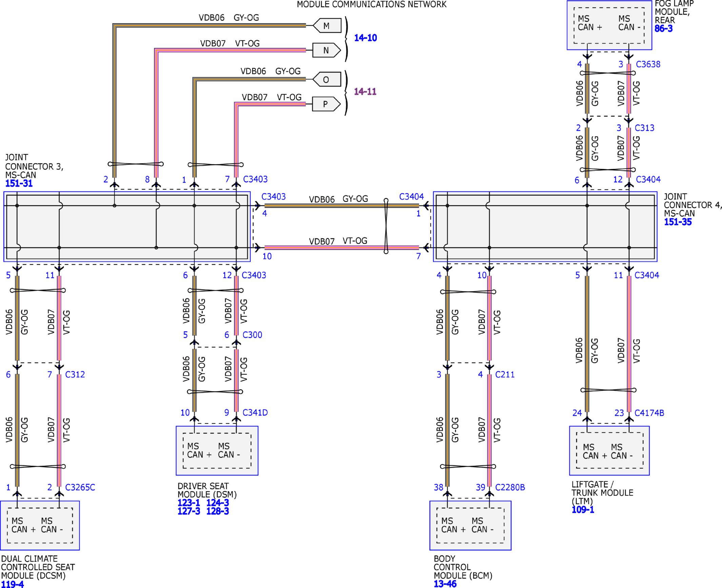
Task: Click connector label C2280B
Action: point(510,487)
